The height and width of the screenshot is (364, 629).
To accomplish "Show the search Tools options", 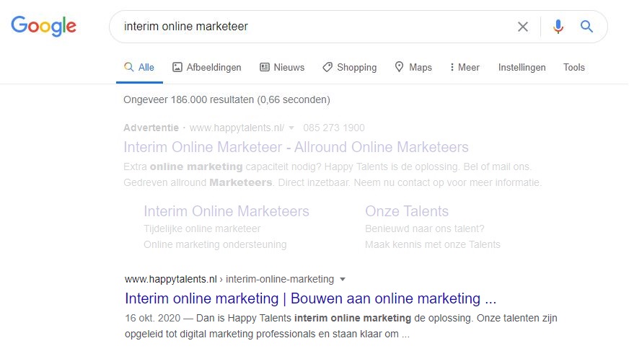I will pos(574,67).
